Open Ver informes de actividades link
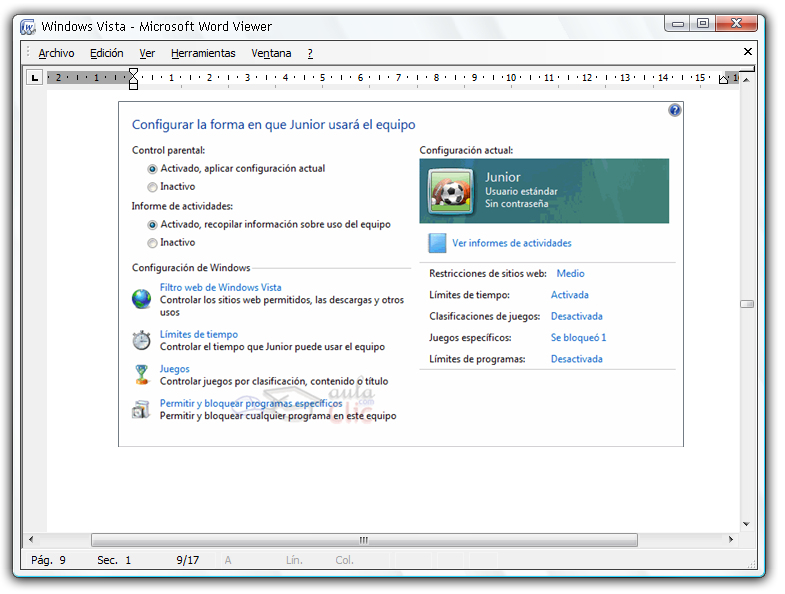Screen dimensions: 785x594 pyautogui.click(x=511, y=243)
